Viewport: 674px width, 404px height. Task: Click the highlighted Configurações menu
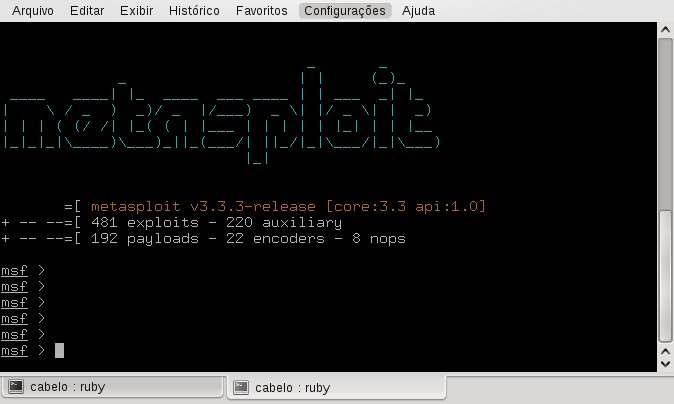(x=344, y=11)
